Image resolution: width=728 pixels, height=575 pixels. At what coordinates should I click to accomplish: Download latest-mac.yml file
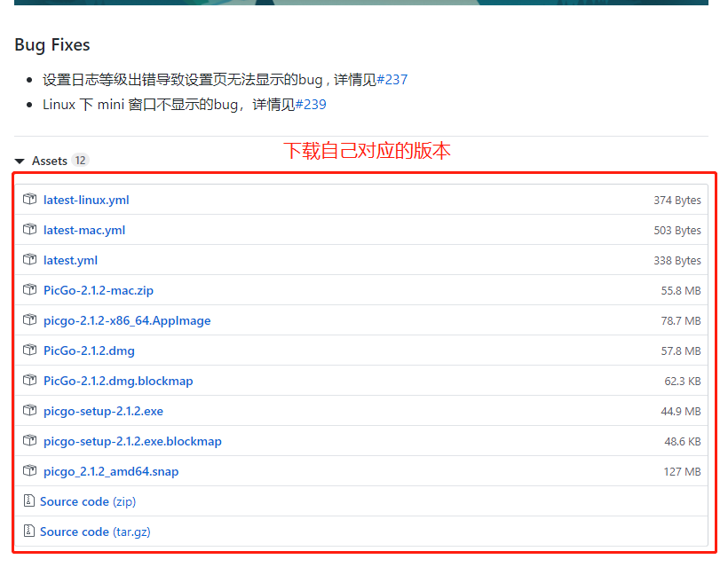click(x=84, y=230)
